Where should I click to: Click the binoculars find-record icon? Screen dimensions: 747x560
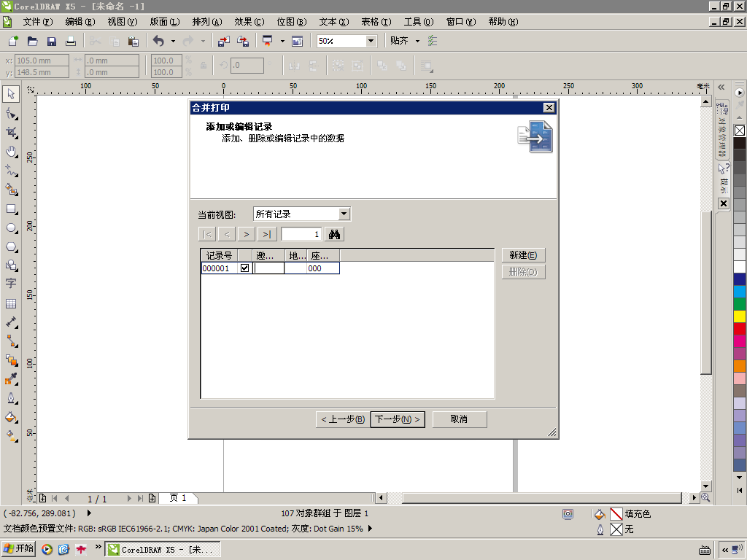tap(334, 234)
